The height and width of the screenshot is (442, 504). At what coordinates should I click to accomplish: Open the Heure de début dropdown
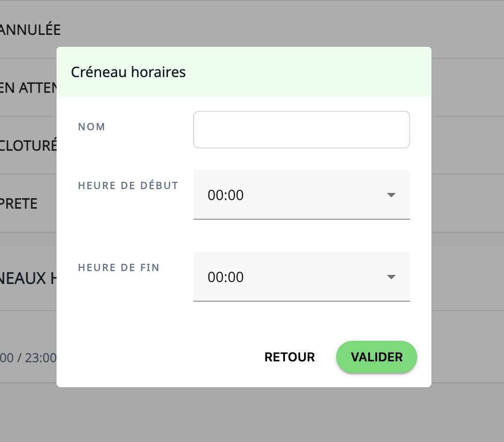coord(294,195)
